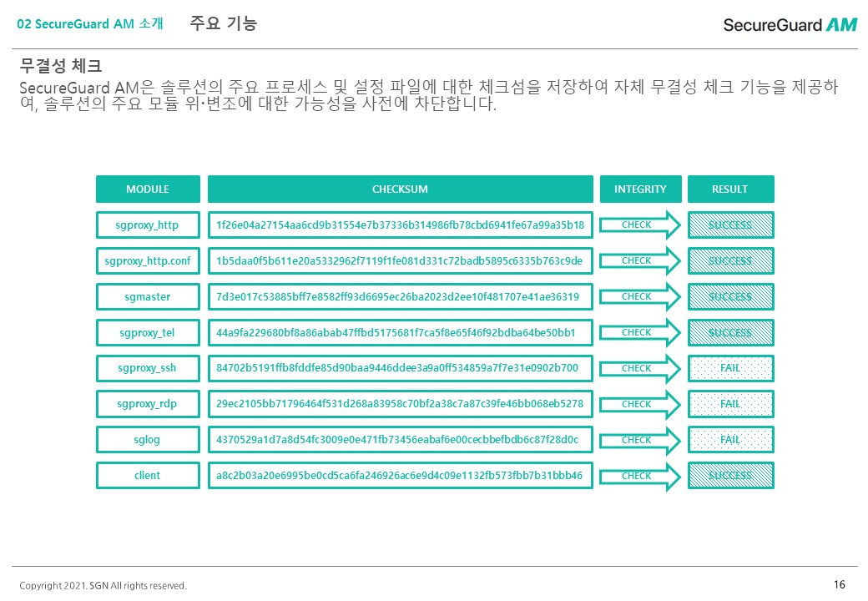This screenshot has height=601, width=868.
Task: Click the sgproxy_http.conf module cell
Action: (148, 261)
